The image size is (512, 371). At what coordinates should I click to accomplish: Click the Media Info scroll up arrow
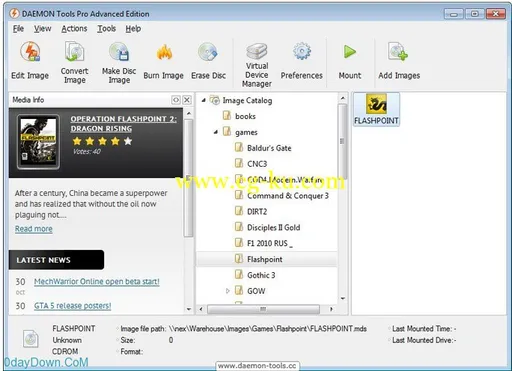(x=189, y=113)
